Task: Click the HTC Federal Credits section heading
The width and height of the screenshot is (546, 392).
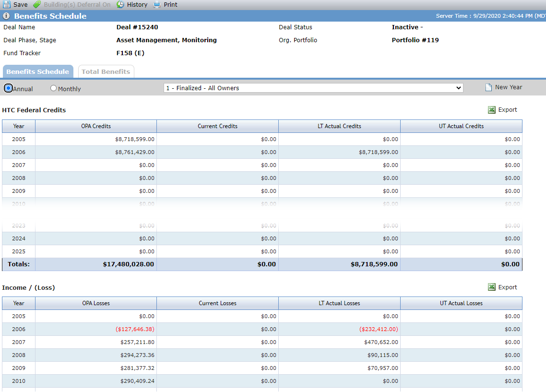Action: pos(34,110)
